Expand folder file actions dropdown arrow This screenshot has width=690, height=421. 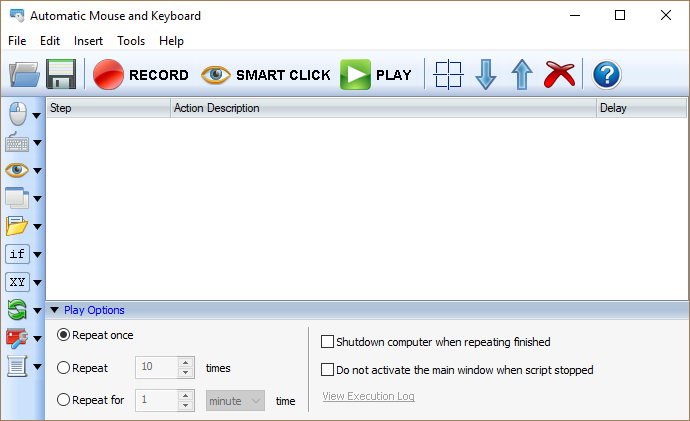[37, 227]
